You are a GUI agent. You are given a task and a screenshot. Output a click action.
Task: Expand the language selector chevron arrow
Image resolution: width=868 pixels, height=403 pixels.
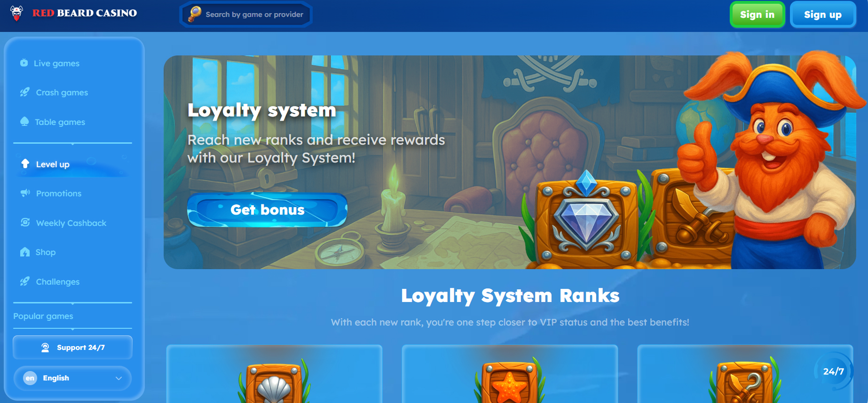coord(118,378)
